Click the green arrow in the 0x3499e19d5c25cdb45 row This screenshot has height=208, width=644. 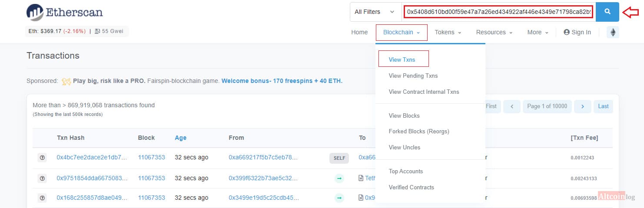(339, 198)
